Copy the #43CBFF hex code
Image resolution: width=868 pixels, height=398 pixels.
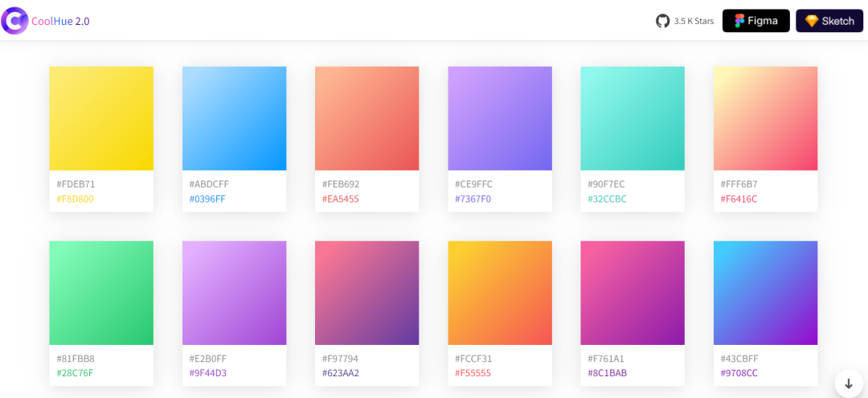[x=739, y=359]
